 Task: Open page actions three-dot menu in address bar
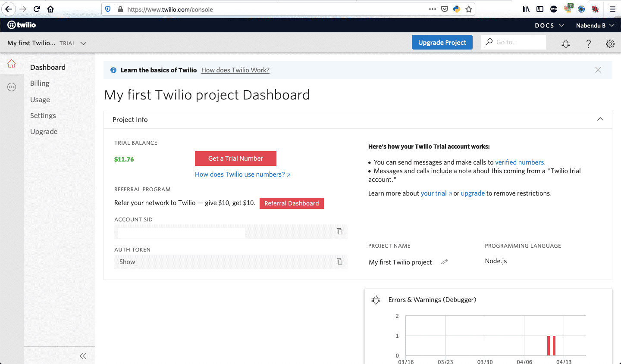(432, 9)
